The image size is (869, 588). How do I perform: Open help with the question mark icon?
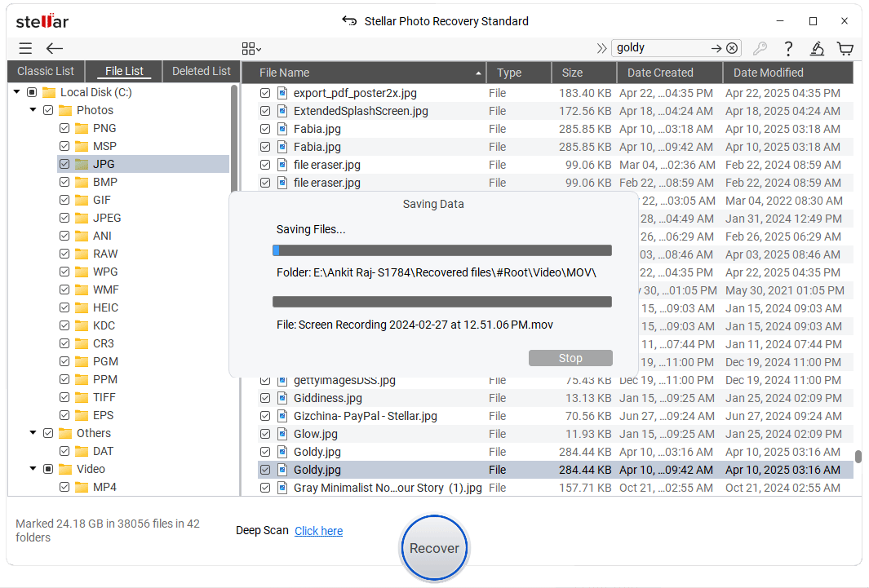tap(788, 48)
